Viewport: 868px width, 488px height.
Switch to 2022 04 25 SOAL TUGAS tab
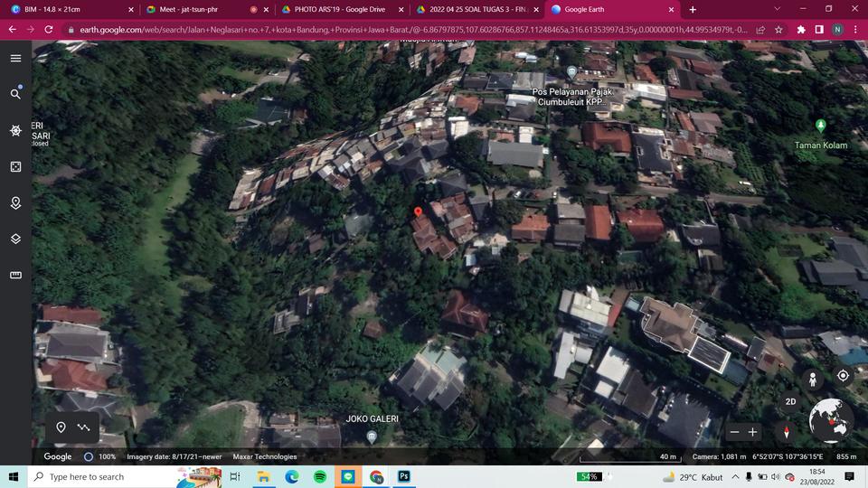[x=476, y=9]
